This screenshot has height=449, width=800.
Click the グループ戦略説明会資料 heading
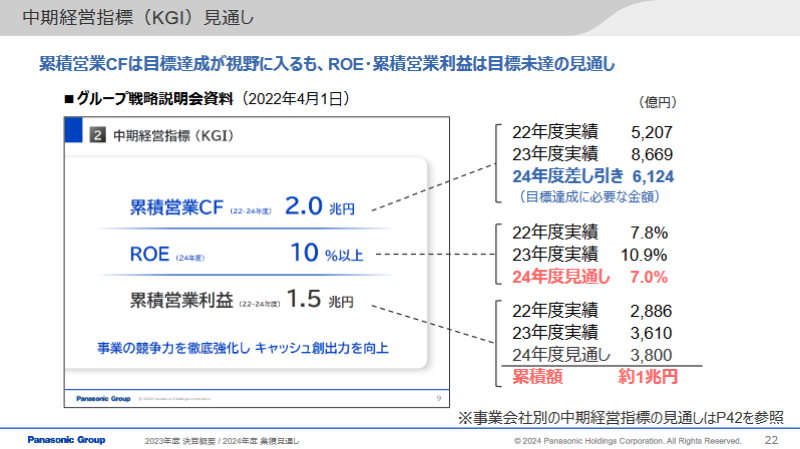(x=155, y=98)
